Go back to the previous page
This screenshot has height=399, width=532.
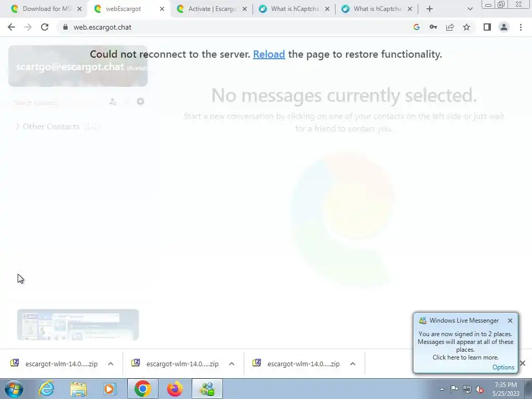point(11,27)
